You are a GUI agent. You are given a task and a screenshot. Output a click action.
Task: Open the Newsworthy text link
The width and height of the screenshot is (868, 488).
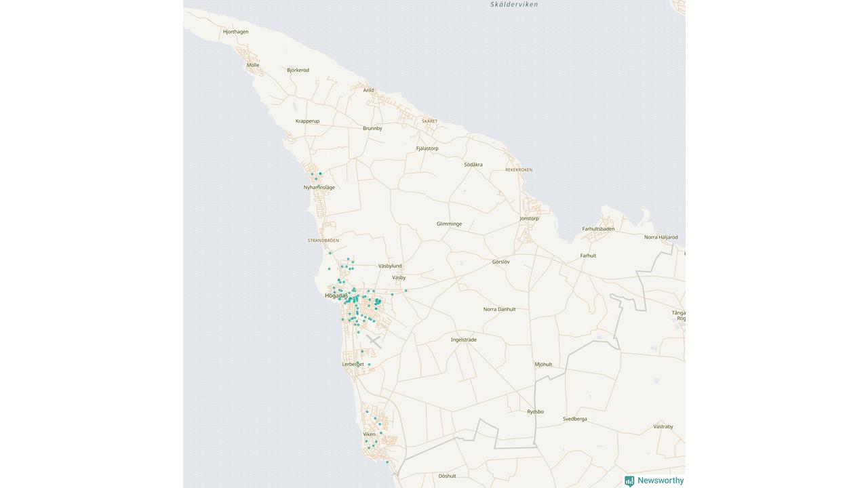(660, 481)
